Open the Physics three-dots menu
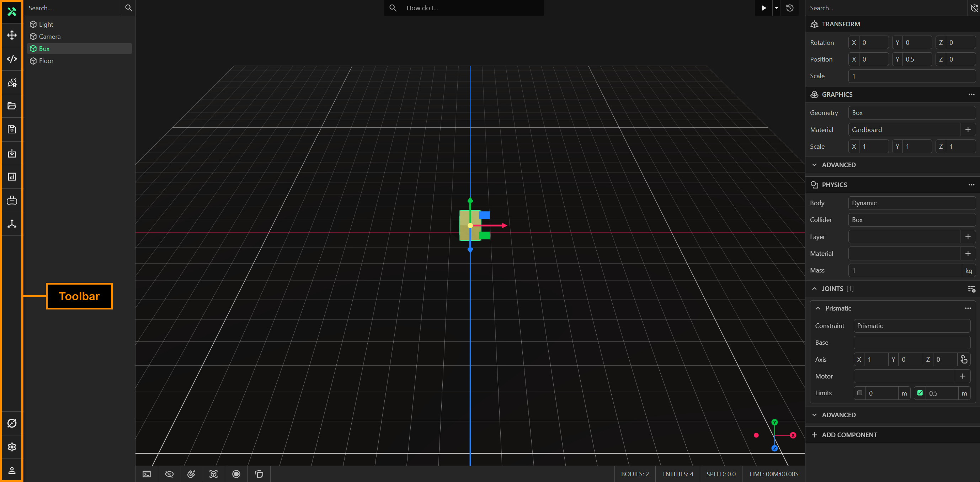This screenshot has height=482, width=980. click(x=971, y=185)
